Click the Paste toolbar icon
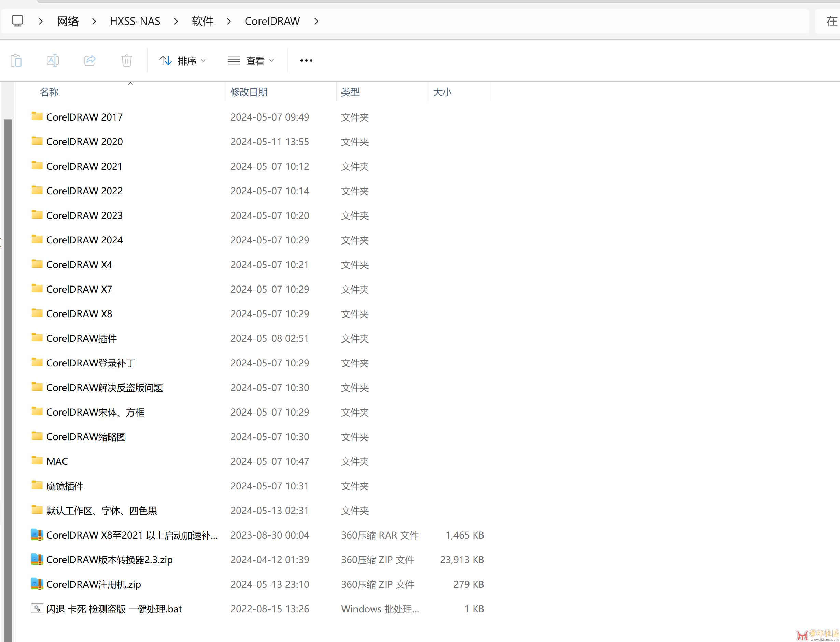Viewport: 840px width, 642px height. pos(16,60)
